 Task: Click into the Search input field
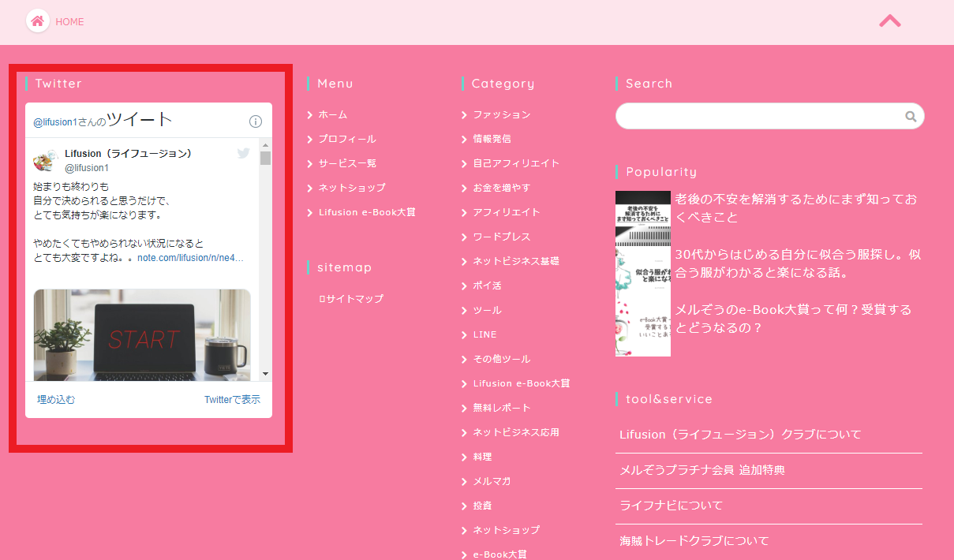pos(769,116)
